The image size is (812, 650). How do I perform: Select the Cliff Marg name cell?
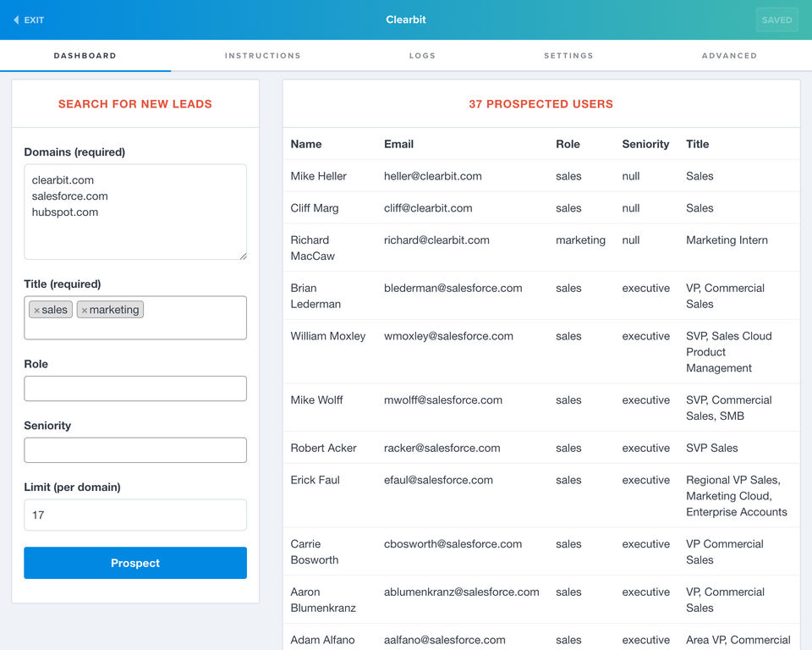[x=315, y=208]
